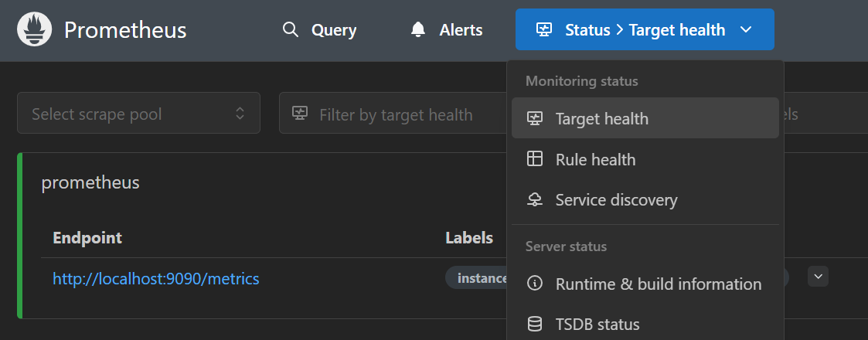This screenshot has width=868, height=340.
Task: Click the scrape pool up-down chevron
Action: (240, 114)
